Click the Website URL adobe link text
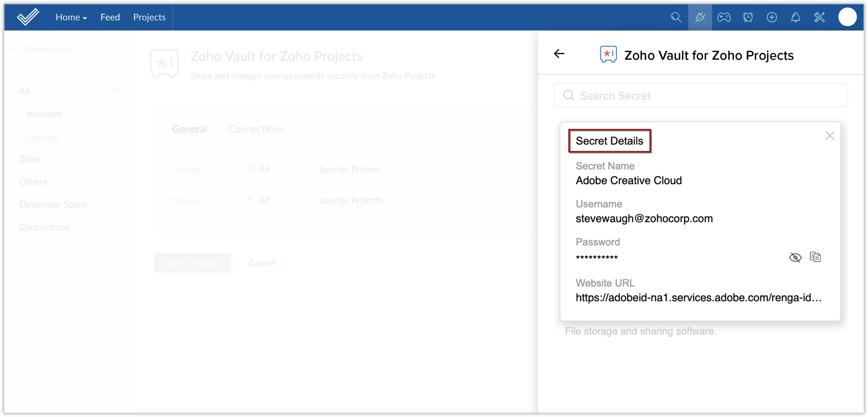 698,298
